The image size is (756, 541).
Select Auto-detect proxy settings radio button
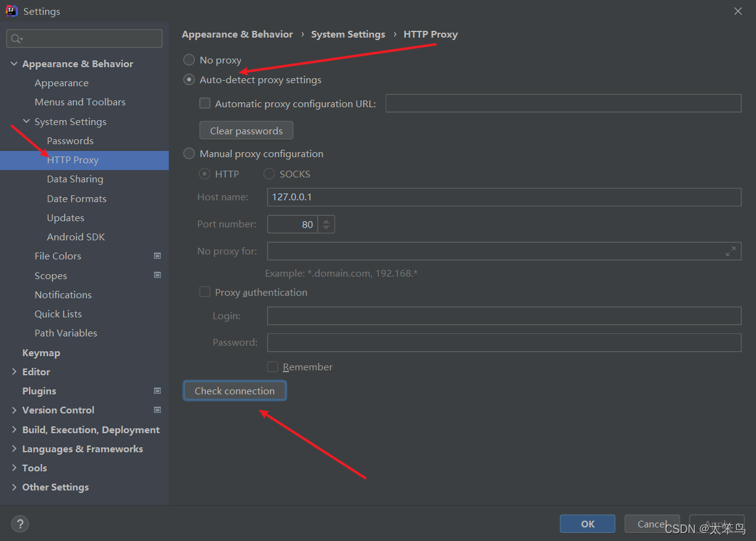coord(189,80)
